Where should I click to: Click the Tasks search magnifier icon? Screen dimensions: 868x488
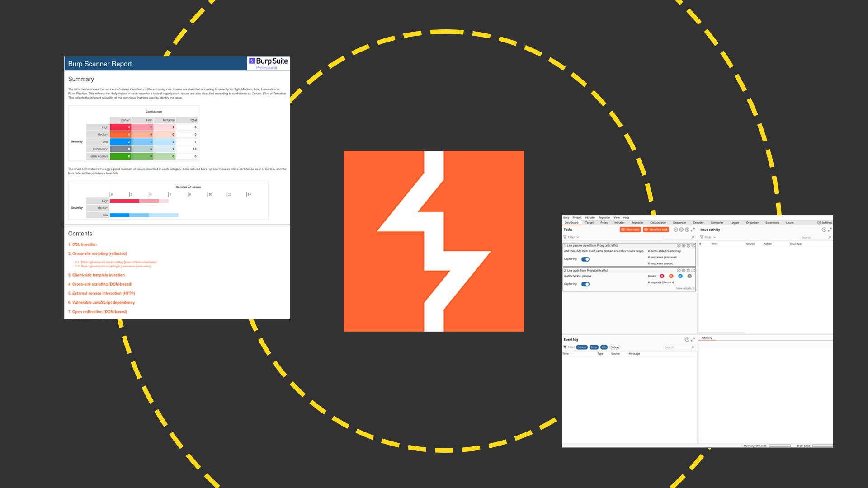(x=693, y=237)
